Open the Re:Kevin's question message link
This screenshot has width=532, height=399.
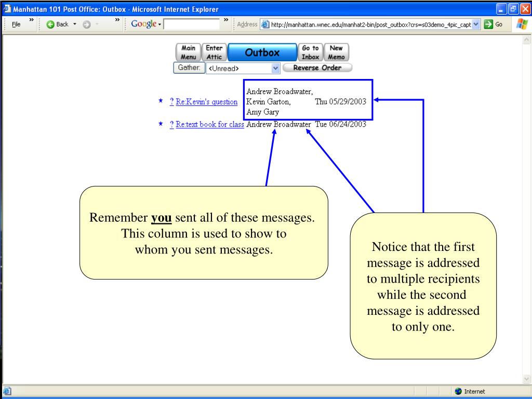pyautogui.click(x=207, y=101)
